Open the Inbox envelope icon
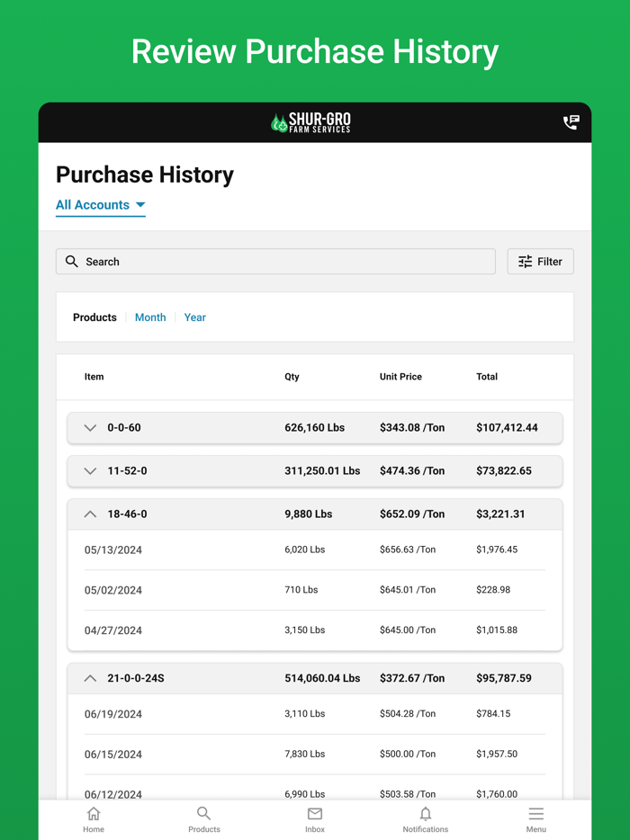This screenshot has height=840, width=630. 315,814
